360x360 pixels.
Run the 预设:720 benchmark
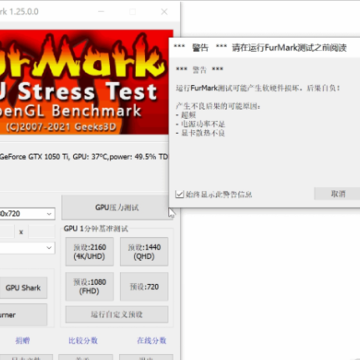(144, 287)
